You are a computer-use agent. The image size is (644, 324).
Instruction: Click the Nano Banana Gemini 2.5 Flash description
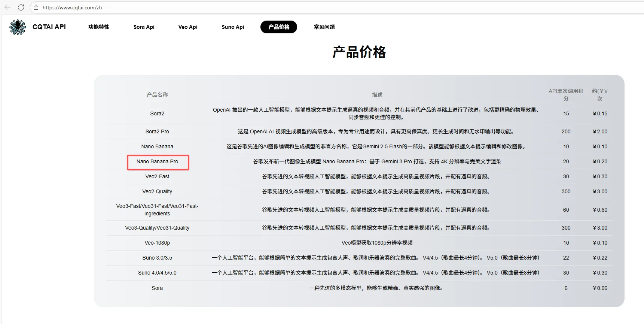[377, 146]
